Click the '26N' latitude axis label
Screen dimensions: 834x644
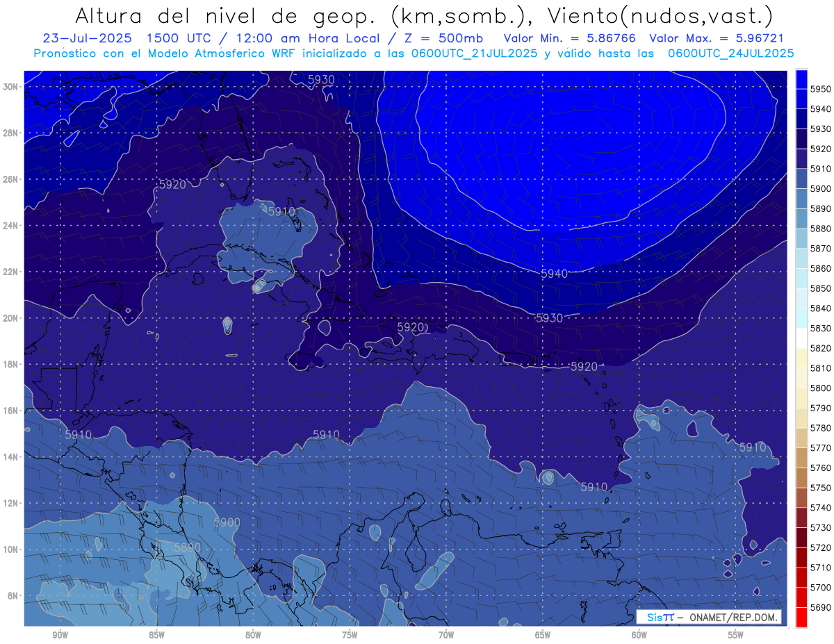(x=11, y=179)
